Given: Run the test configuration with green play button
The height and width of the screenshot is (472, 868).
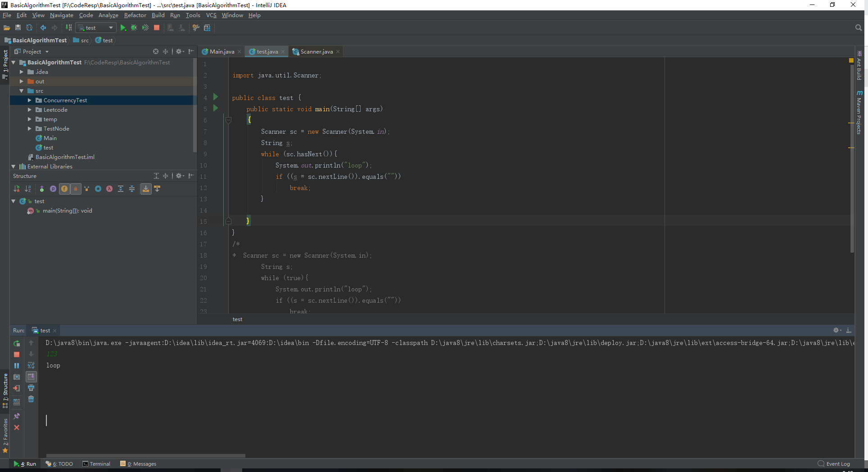Looking at the screenshot, I should (x=123, y=27).
